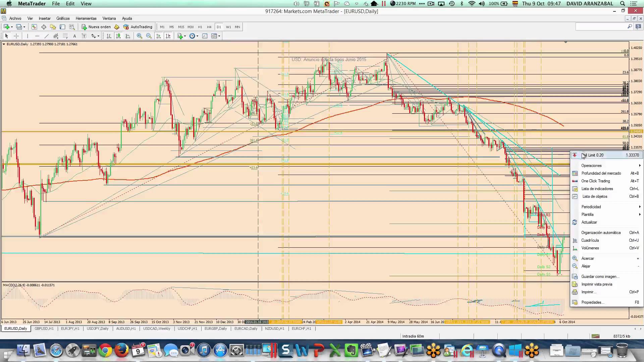Open the new chart dropdown arrow
This screenshot has width=644, height=362.
(12, 27)
